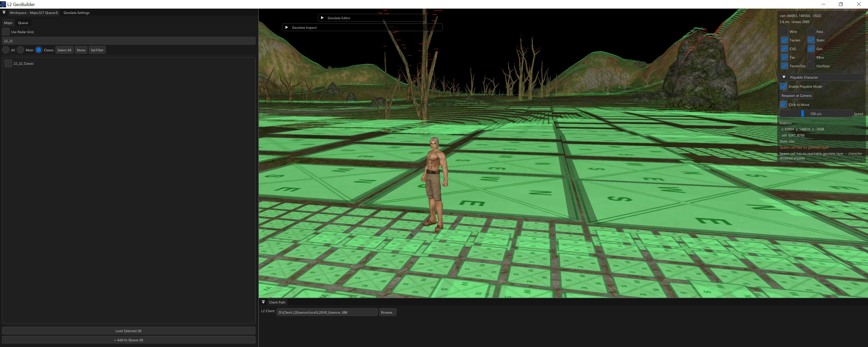Enable the BBox checkbox
This screenshot has width=868, height=347.
(x=811, y=57)
